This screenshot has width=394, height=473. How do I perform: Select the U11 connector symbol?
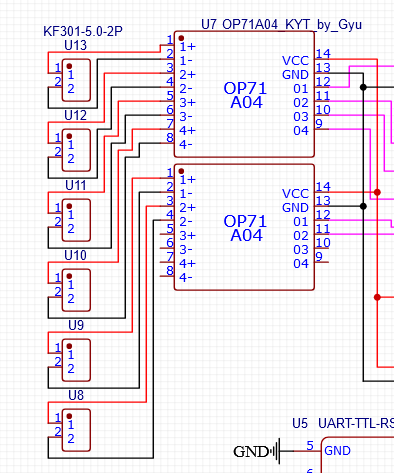click(x=76, y=220)
